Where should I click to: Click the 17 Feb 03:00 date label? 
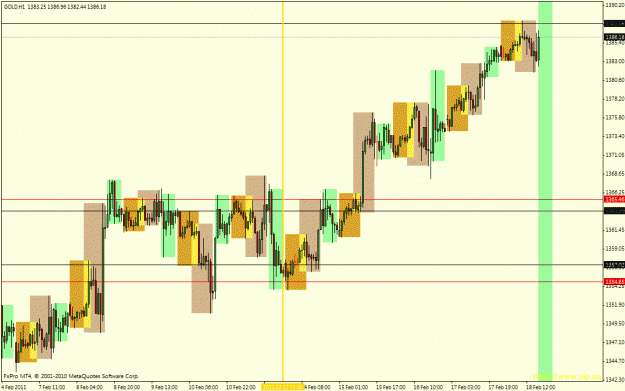click(x=466, y=387)
